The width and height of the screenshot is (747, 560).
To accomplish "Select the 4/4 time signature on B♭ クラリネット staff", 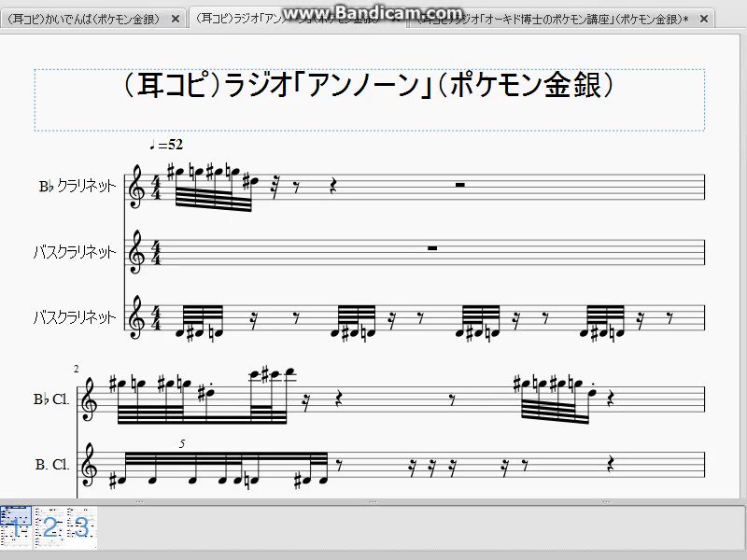I will pyautogui.click(x=156, y=188).
